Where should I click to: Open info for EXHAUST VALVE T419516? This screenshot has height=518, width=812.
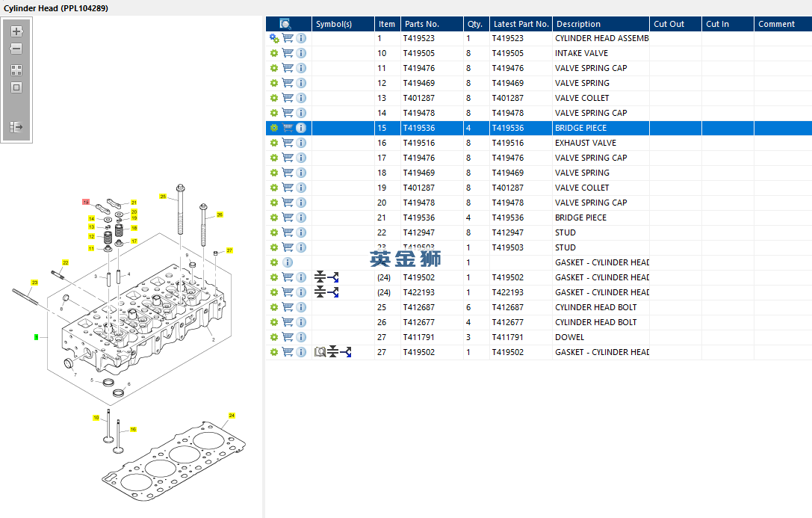(x=301, y=143)
